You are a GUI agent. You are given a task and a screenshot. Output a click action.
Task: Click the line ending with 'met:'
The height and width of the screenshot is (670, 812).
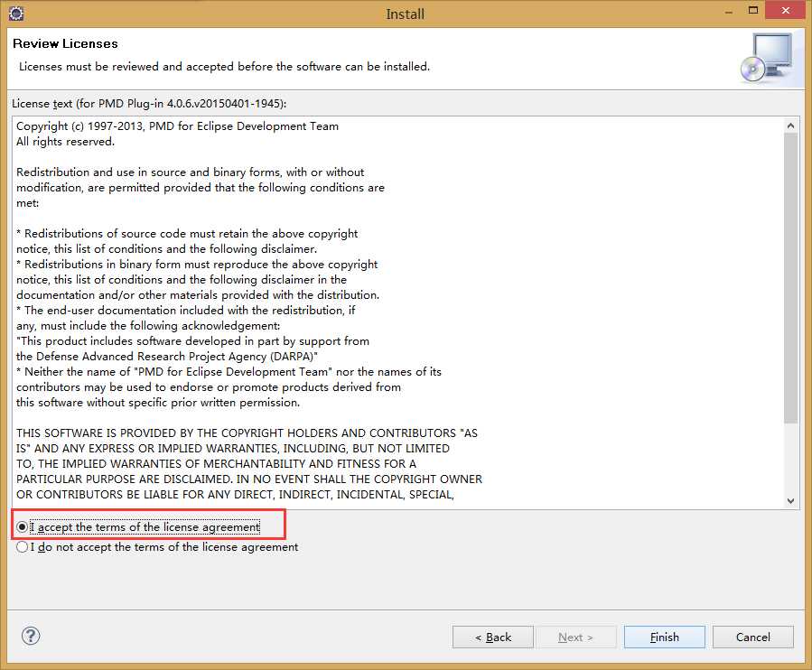click(27, 203)
